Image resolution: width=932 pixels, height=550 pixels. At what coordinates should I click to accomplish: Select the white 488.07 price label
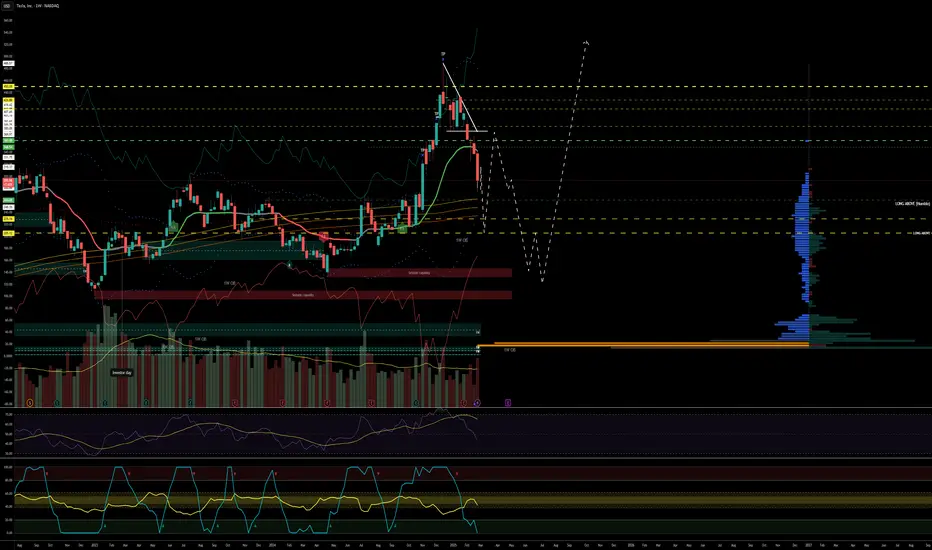pyautogui.click(x=8, y=63)
